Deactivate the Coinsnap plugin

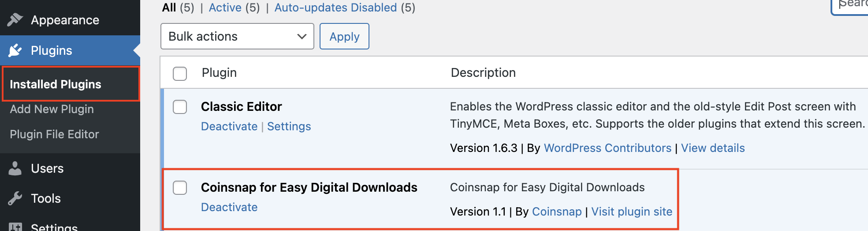pos(229,207)
